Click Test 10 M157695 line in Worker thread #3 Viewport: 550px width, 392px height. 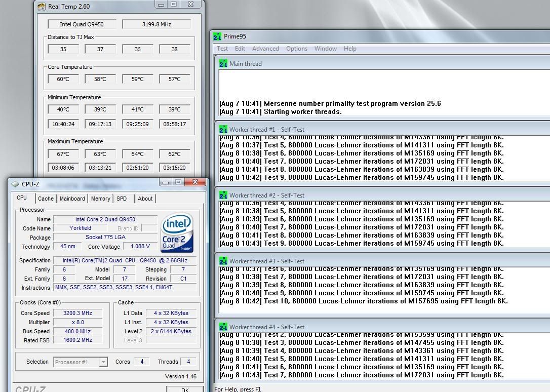364,301
